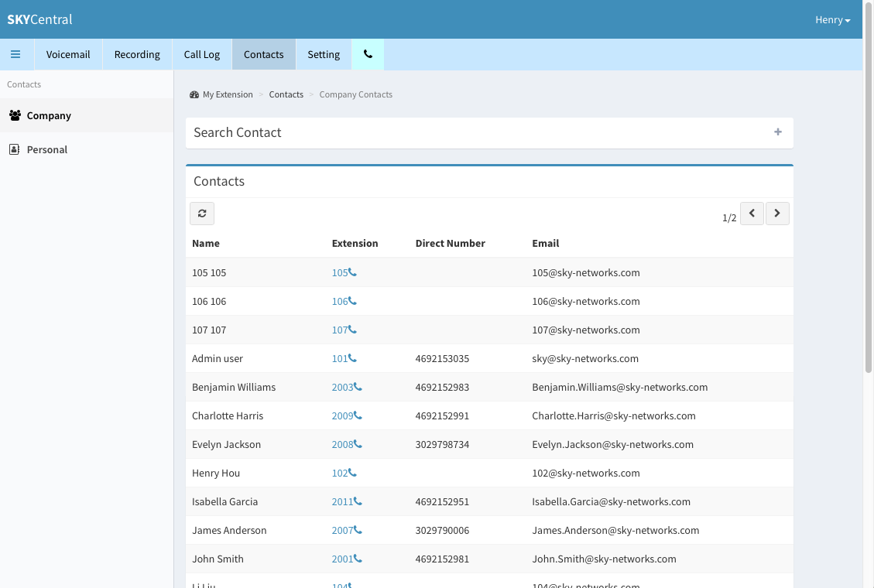Select Personal contacts in sidebar
Viewport: 874px width, 588px height.
point(87,149)
